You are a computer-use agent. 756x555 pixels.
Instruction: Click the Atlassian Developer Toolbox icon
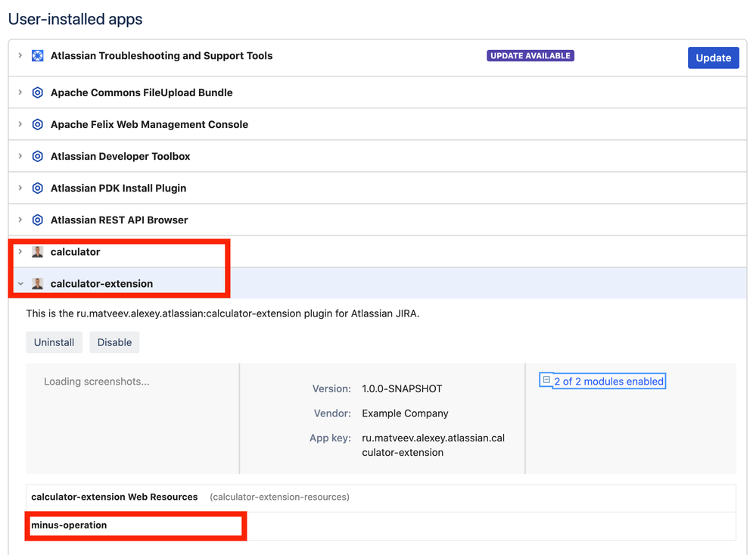[38, 157]
